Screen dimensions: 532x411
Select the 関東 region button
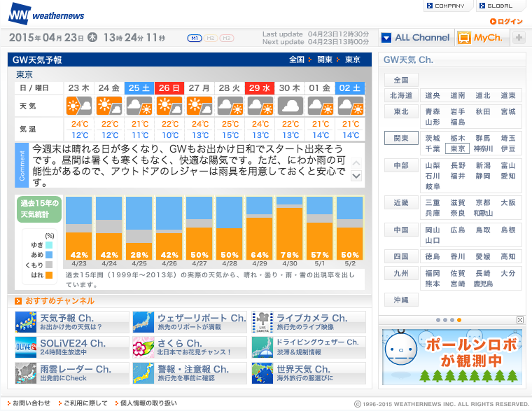[x=401, y=138]
